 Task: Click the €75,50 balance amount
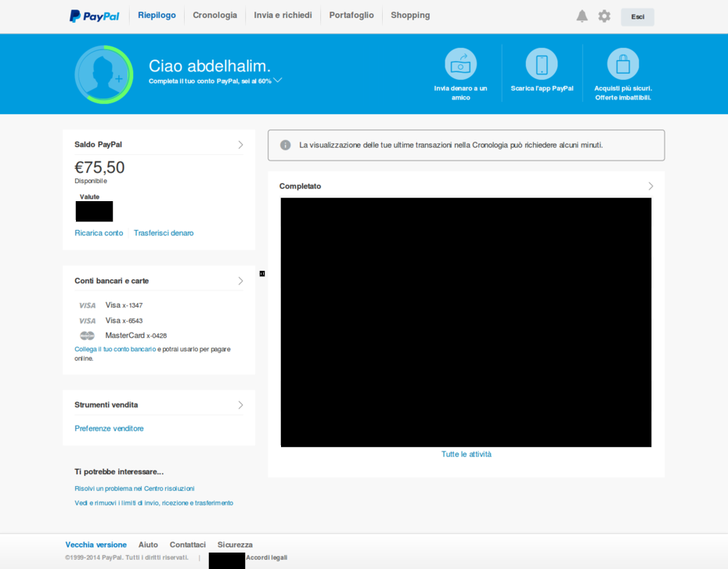99,167
